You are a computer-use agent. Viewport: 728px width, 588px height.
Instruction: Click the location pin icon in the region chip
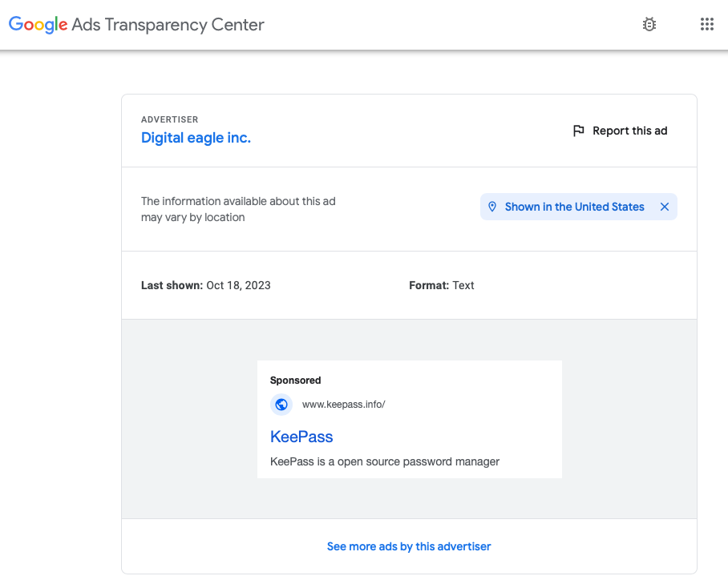(x=492, y=207)
